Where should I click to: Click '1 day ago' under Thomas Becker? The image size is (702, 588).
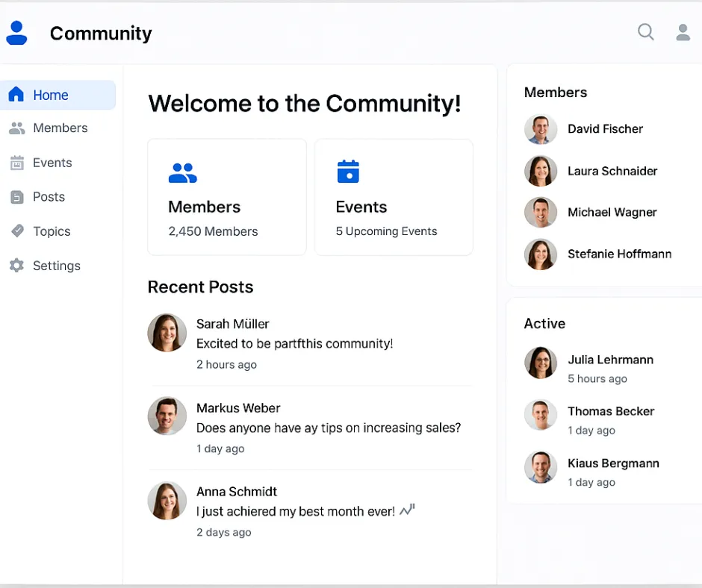(x=591, y=431)
